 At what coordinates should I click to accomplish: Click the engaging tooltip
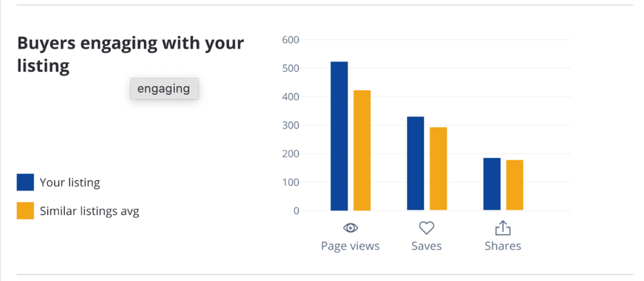[x=164, y=89]
